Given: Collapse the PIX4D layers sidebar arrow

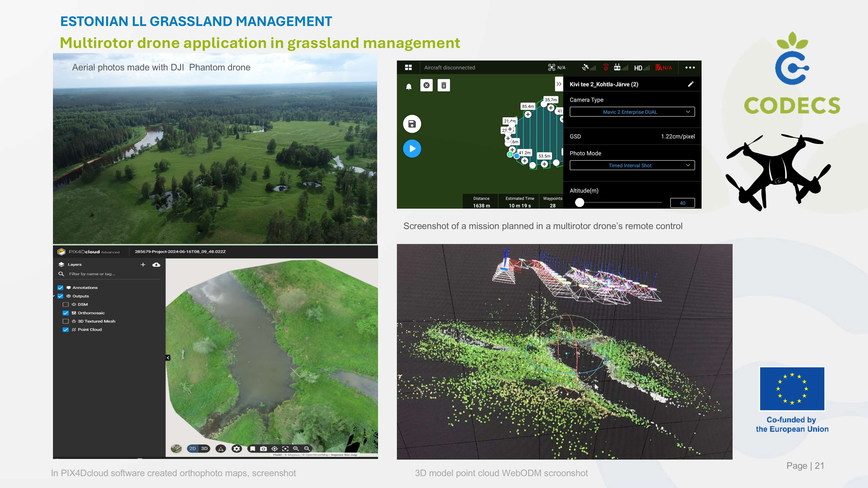Looking at the screenshot, I should point(168,358).
